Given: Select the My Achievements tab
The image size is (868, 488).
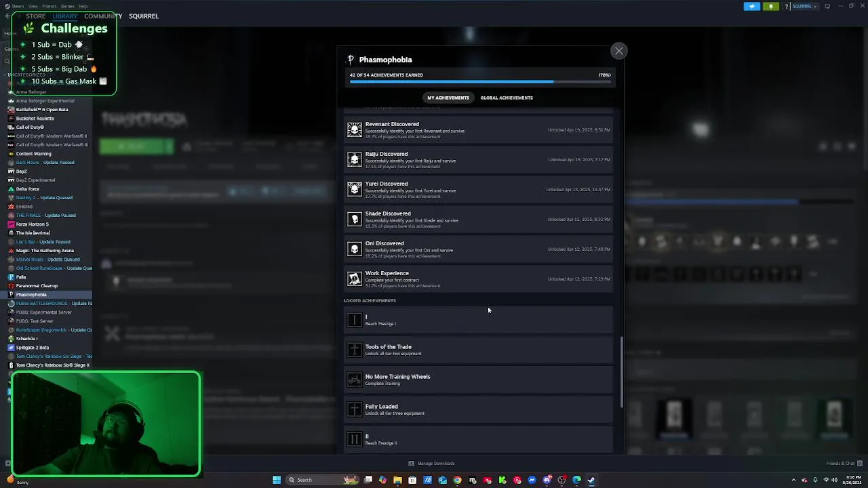Looking at the screenshot, I should 448,98.
